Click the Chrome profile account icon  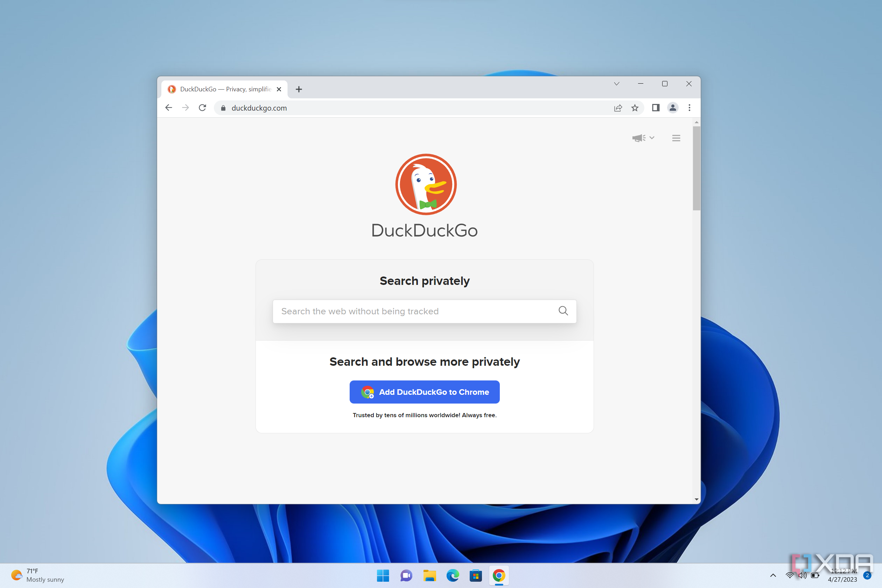(672, 108)
